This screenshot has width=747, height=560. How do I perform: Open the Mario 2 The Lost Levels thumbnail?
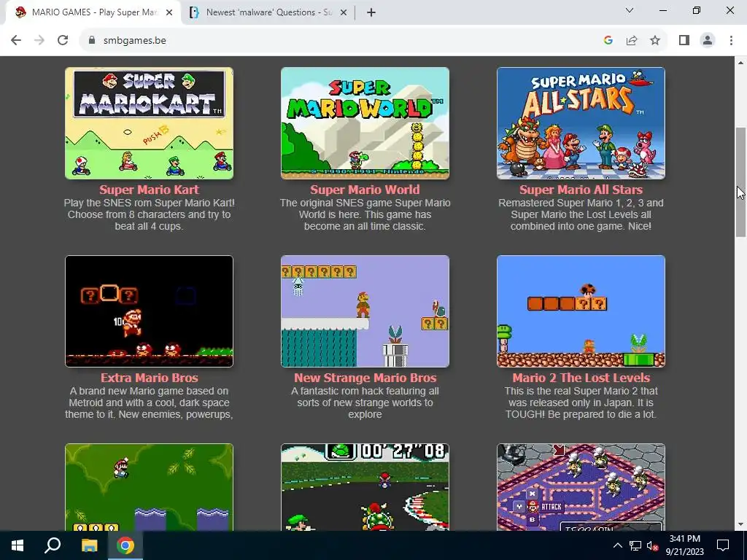click(x=581, y=311)
